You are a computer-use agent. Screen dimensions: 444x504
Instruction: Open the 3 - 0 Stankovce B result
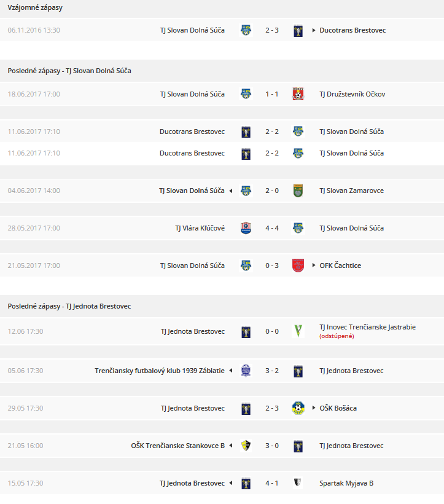pyautogui.click(x=272, y=446)
